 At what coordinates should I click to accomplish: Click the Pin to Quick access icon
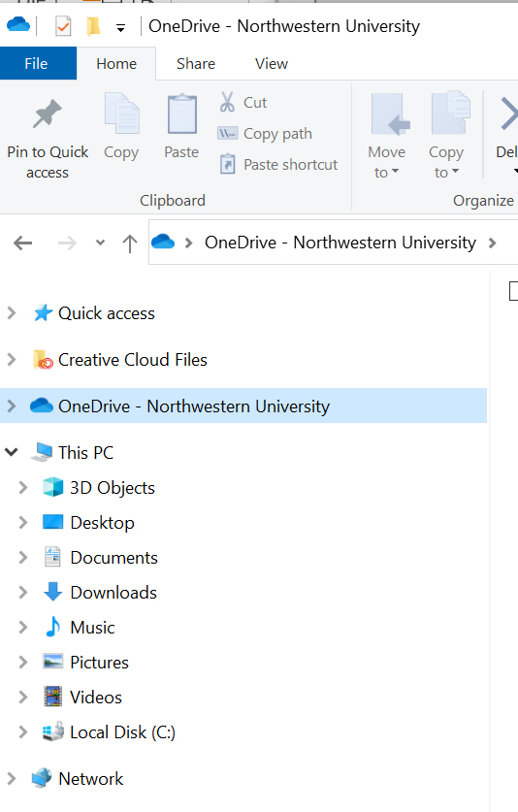(x=48, y=113)
